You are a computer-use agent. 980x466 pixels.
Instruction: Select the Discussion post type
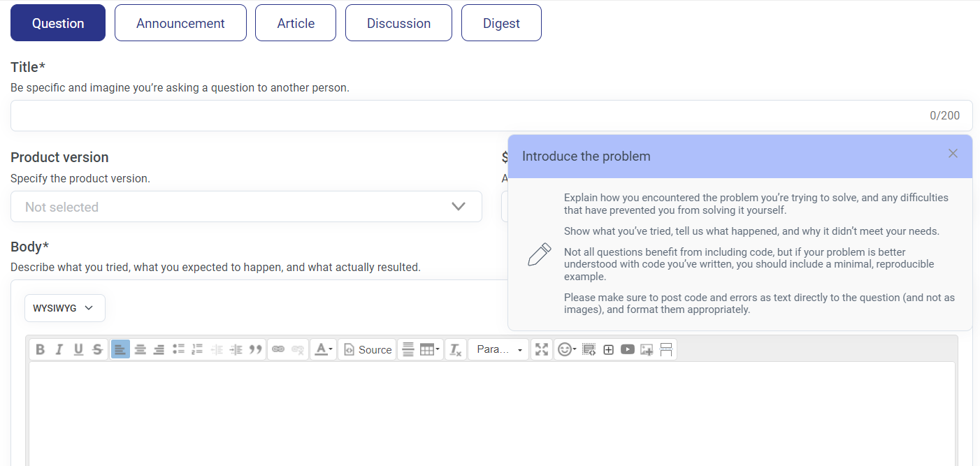pos(398,23)
